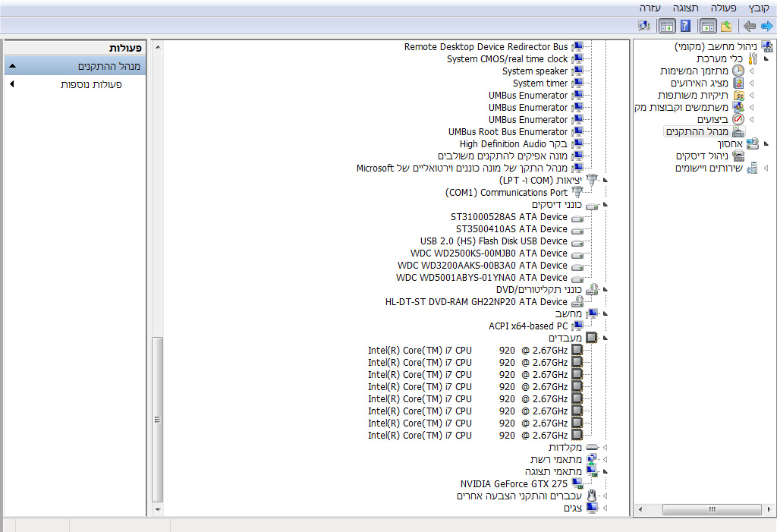Click the HL-DT-ST DVD-RAM drive icon
The image size is (777, 532).
point(577,301)
